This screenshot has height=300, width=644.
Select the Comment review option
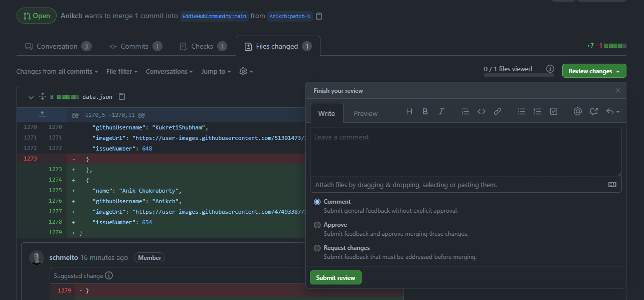click(317, 202)
